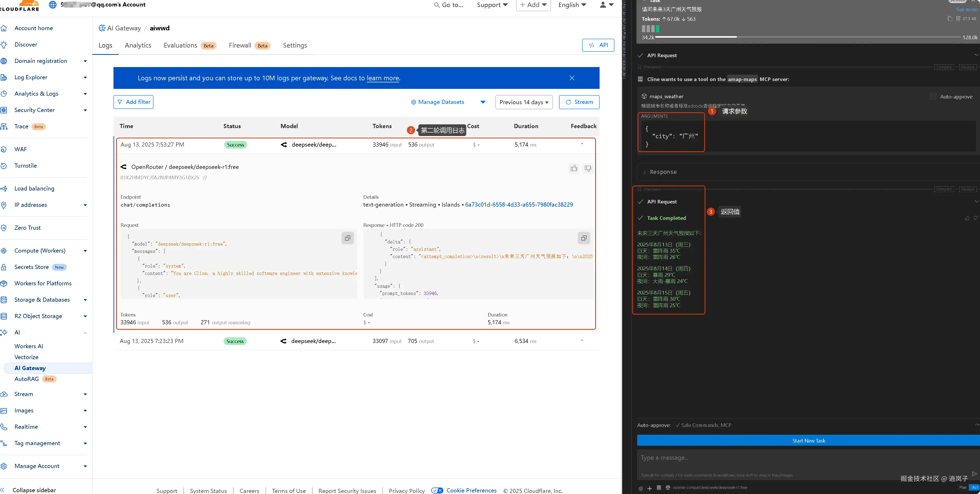Open the user account profile icon
The width and height of the screenshot is (980, 494).
603,5
